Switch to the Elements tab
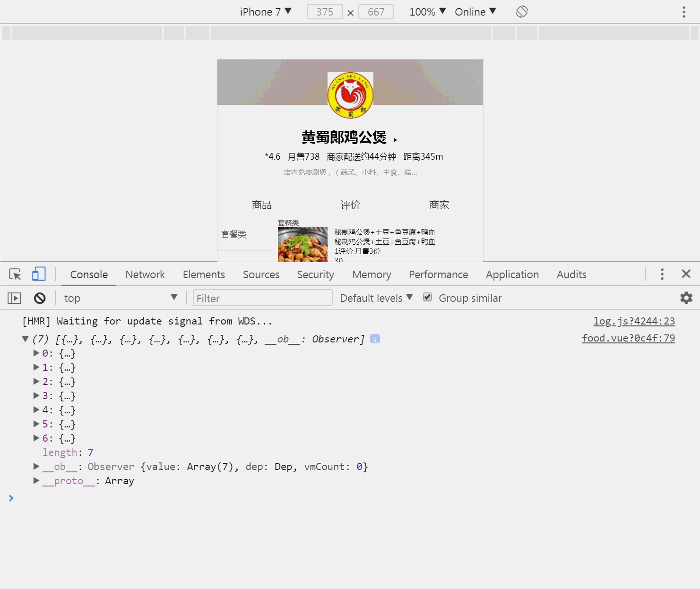 (204, 274)
